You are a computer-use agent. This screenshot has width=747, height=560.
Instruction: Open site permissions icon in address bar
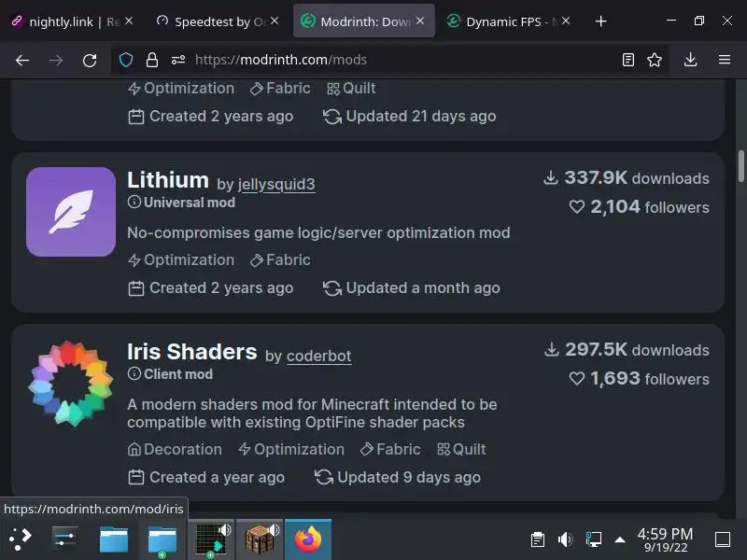tap(178, 60)
